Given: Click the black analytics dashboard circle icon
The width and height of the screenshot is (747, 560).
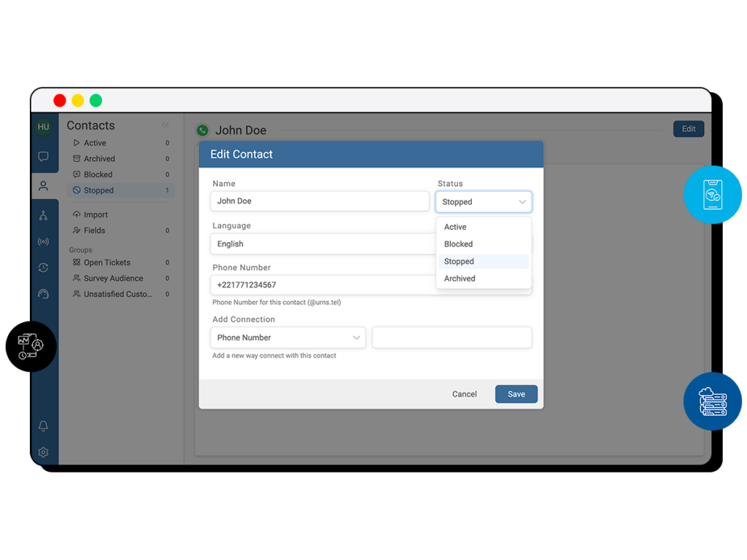Looking at the screenshot, I should (31, 346).
